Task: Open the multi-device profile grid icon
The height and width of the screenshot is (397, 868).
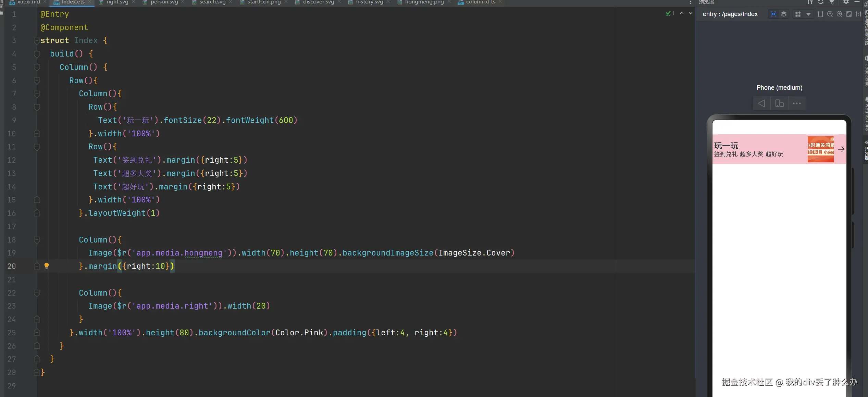Action: 798,14
